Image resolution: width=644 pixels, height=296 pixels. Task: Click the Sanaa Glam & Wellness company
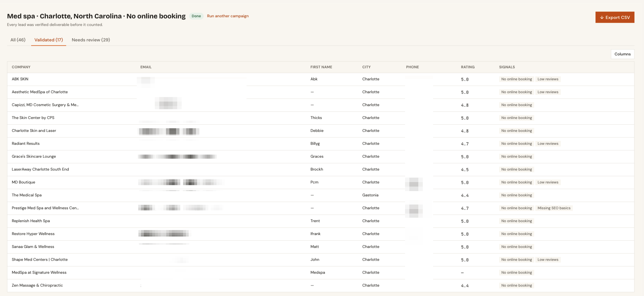[33, 247]
